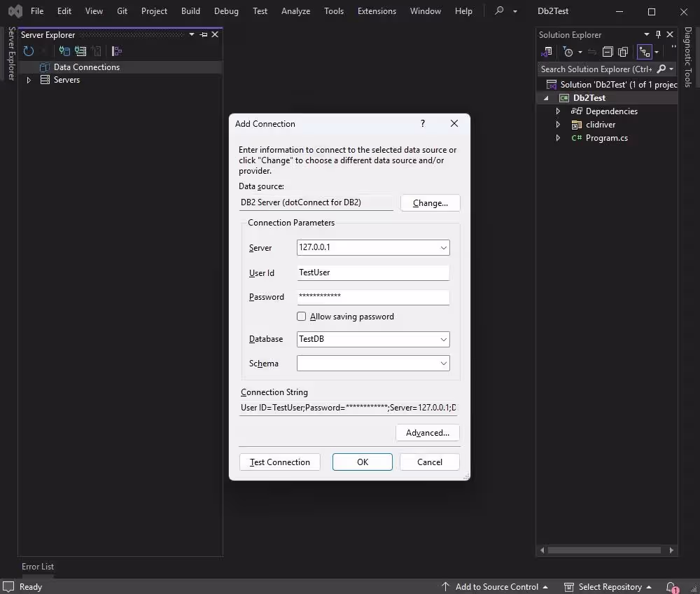Open Pending Changes Filter dropdown arrow
This screenshot has height=594, width=700.
580,53
